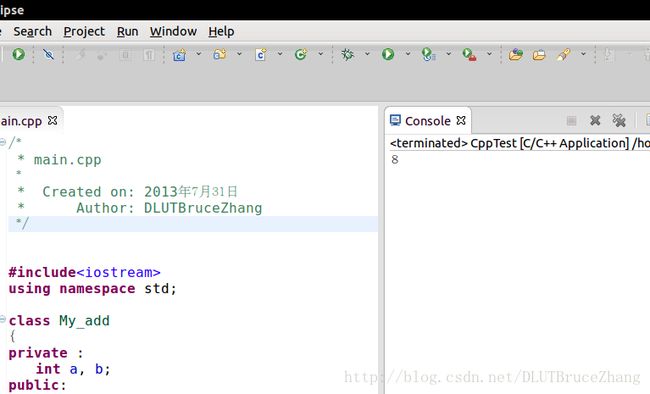Click the int a, b; declaration line
The width and height of the screenshot is (650, 394).
(x=73, y=369)
